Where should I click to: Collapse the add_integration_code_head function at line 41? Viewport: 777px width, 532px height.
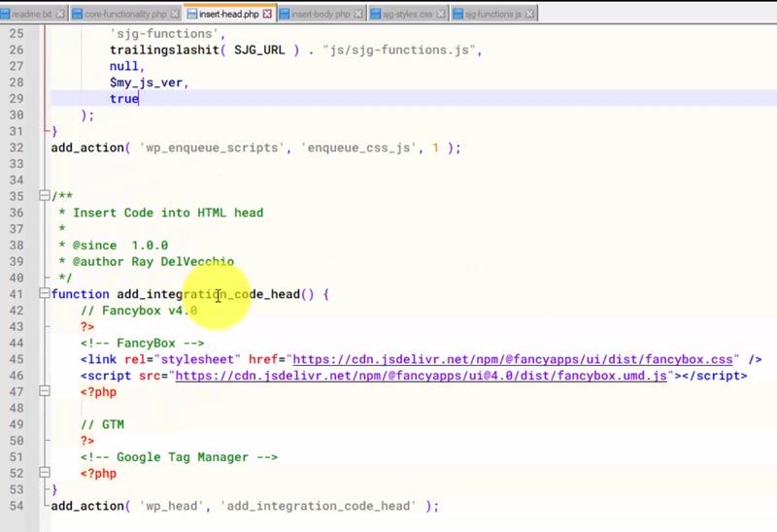click(45, 294)
